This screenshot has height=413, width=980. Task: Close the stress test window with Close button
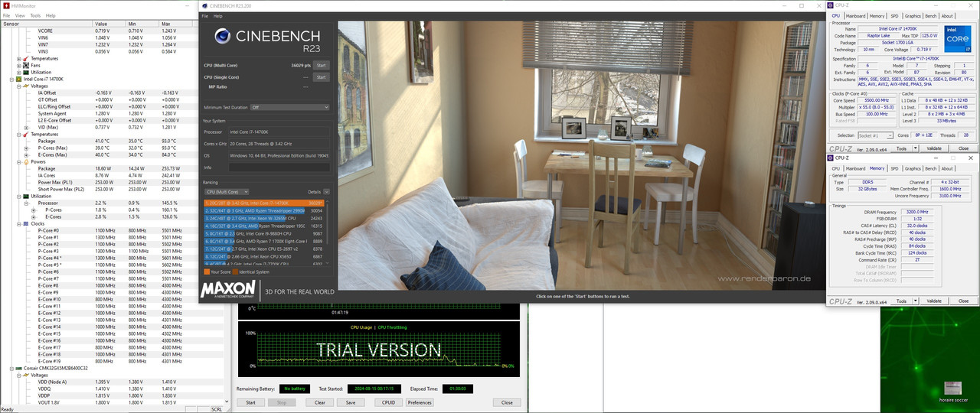tap(506, 402)
